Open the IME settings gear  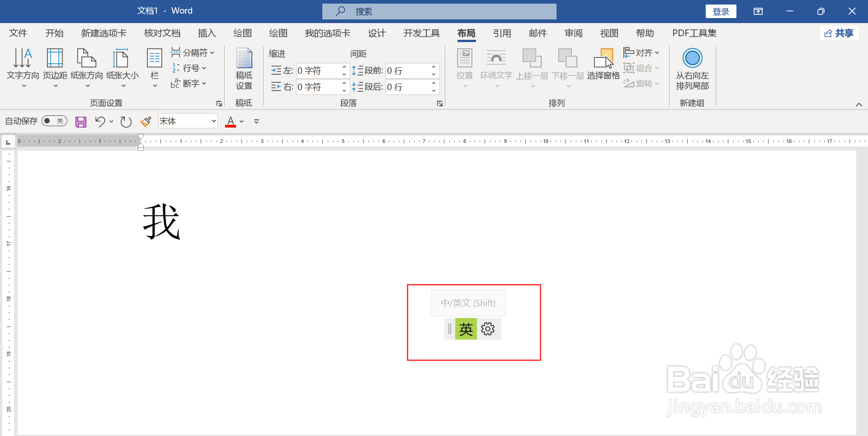488,329
